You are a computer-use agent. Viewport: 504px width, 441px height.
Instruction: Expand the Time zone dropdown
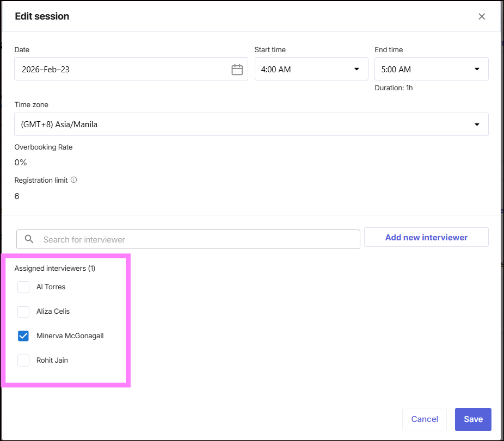[x=251, y=125]
